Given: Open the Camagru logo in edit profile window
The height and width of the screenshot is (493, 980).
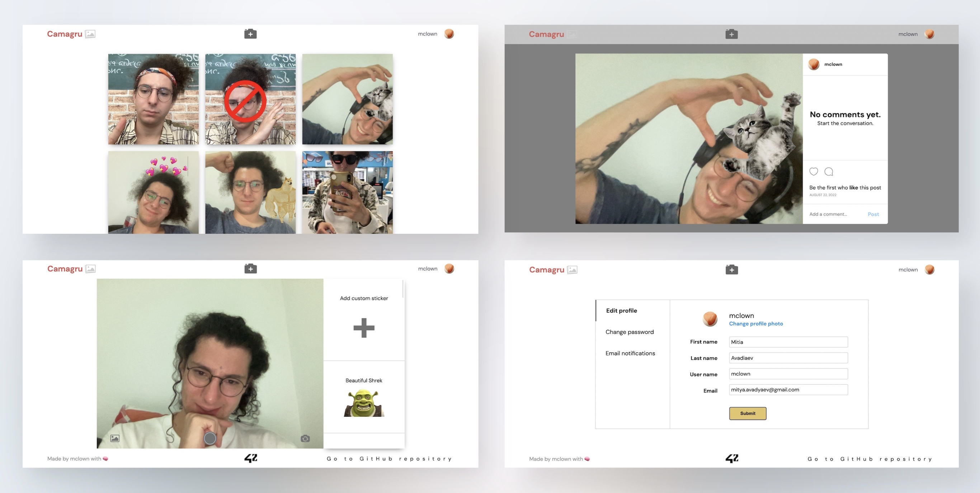Looking at the screenshot, I should 546,270.
